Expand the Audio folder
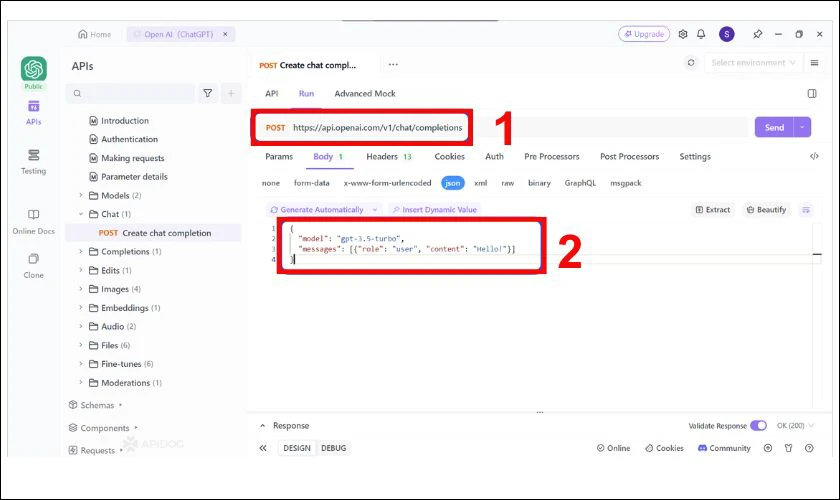Viewport: 840px width, 500px height. (x=81, y=326)
